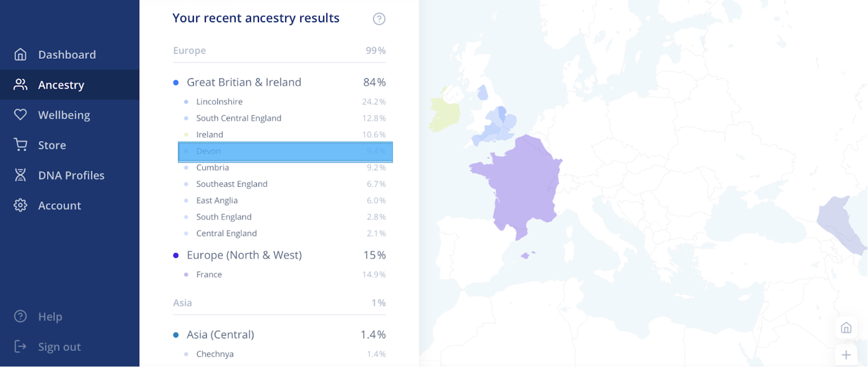868x367 pixels.
Task: Reset map with the home icon
Action: coord(846,327)
